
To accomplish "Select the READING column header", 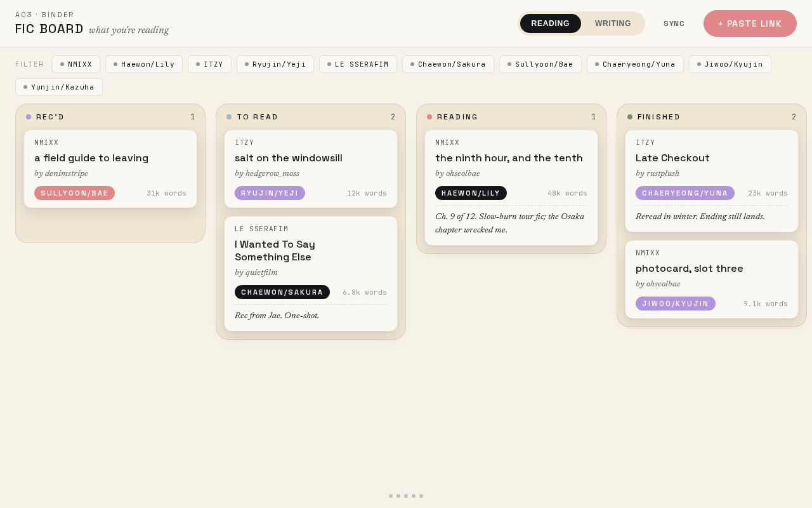I will pyautogui.click(x=511, y=117).
